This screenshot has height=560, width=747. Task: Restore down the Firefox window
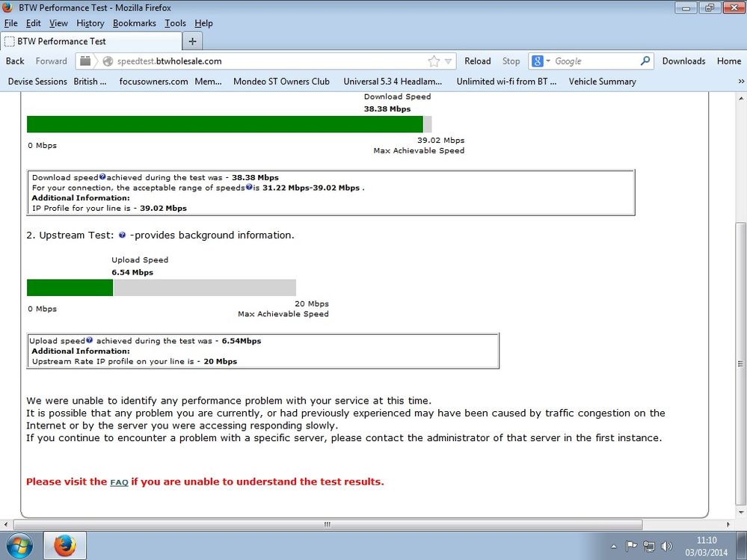tap(710, 7)
